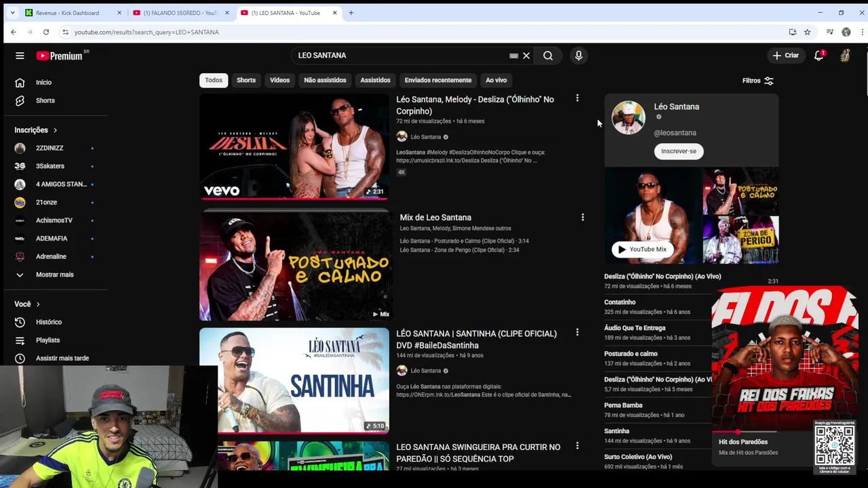Screen dimensions: 868x488
Task: Open Perna Bamba in the song list
Action: pyautogui.click(x=623, y=405)
